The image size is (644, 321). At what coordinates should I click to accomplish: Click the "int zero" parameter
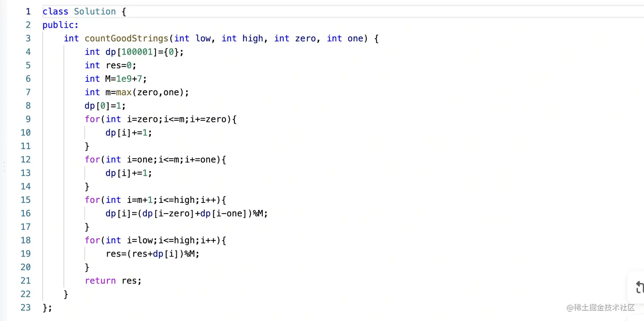tap(295, 38)
